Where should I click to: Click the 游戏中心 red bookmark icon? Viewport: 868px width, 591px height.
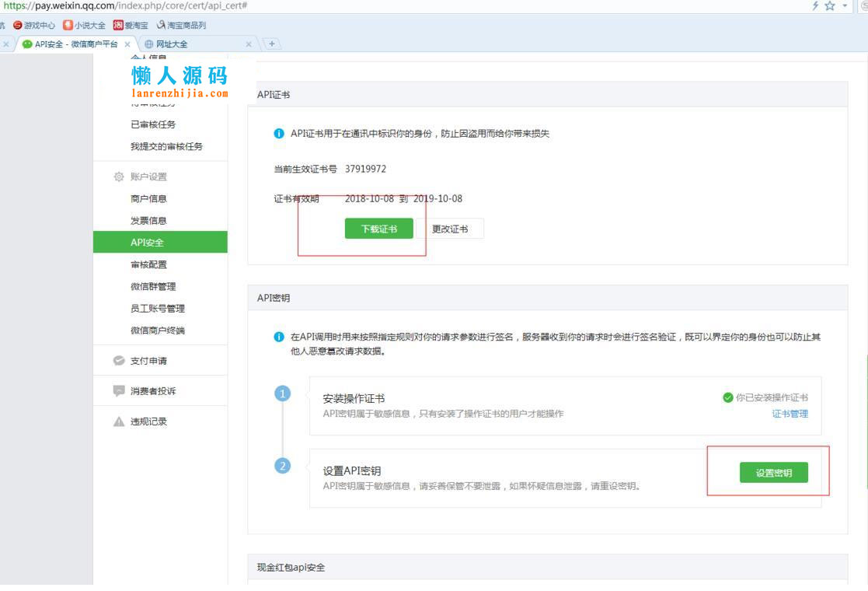[x=18, y=25]
